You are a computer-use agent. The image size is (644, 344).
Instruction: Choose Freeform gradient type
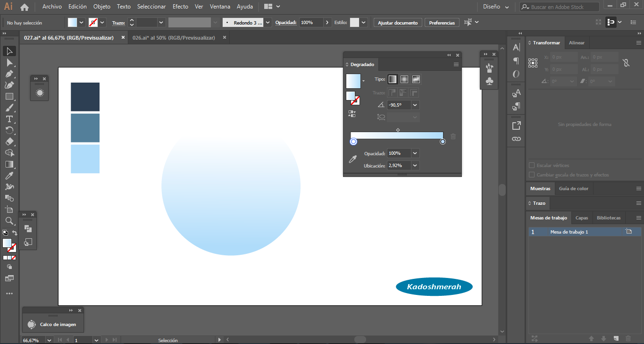[x=416, y=79]
